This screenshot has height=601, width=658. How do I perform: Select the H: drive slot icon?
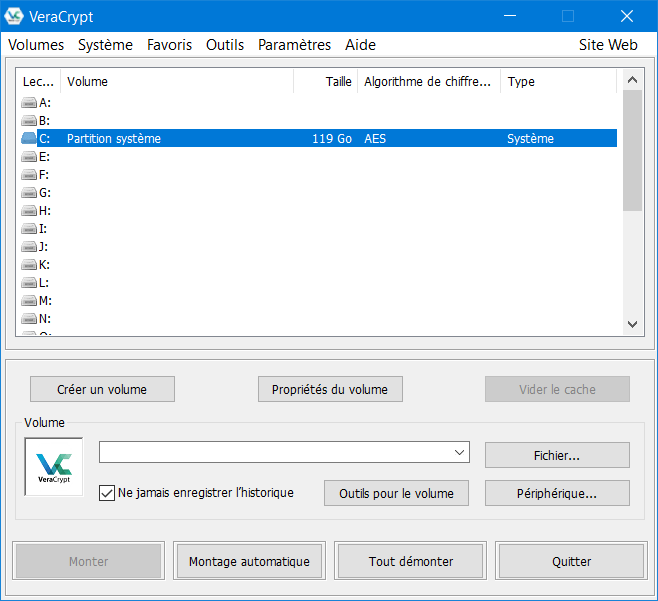click(29, 211)
